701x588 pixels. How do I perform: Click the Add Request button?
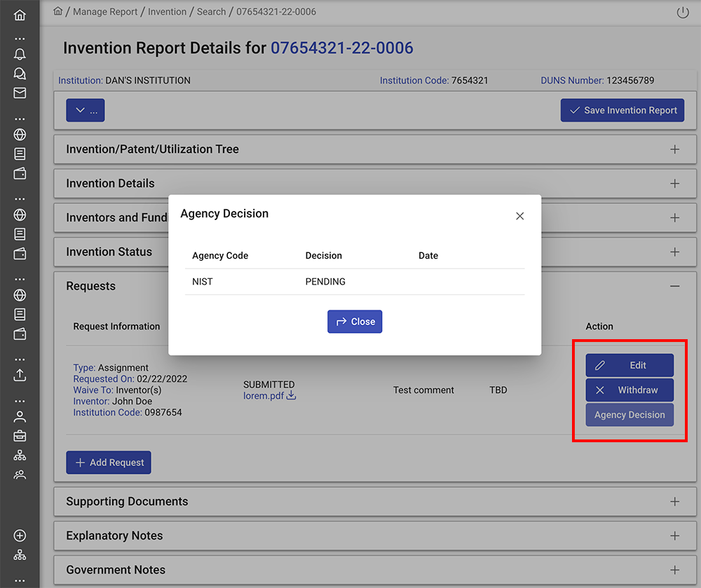(109, 463)
